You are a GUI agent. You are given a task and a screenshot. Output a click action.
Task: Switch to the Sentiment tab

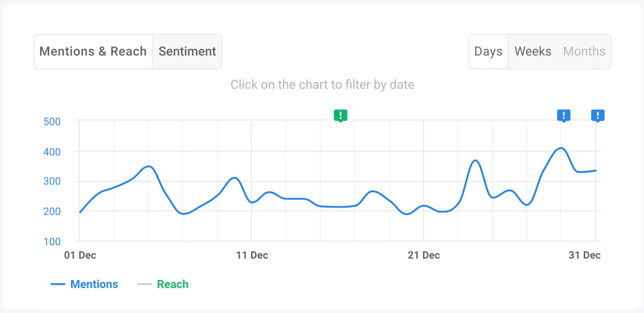(x=187, y=51)
